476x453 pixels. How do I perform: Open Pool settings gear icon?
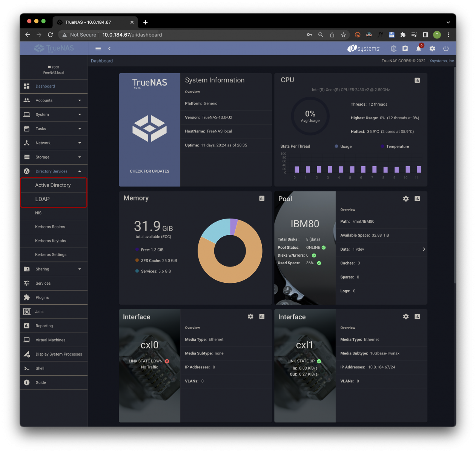(406, 199)
